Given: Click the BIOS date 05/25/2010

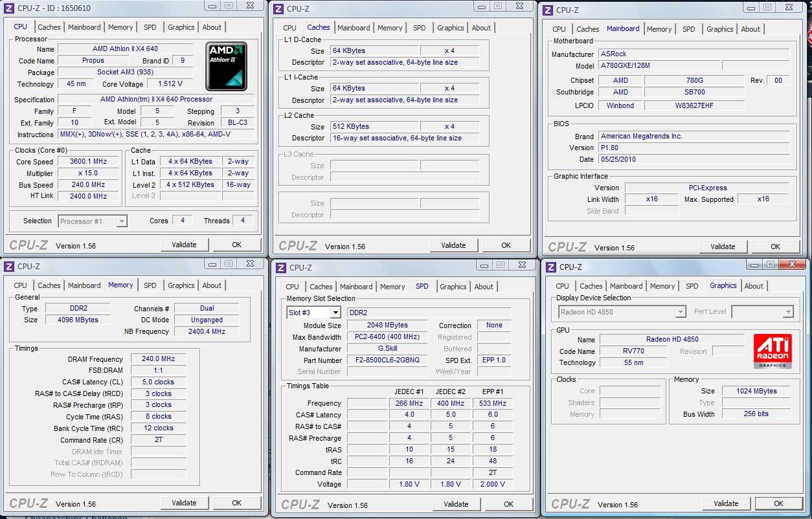Looking at the screenshot, I should click(x=694, y=159).
